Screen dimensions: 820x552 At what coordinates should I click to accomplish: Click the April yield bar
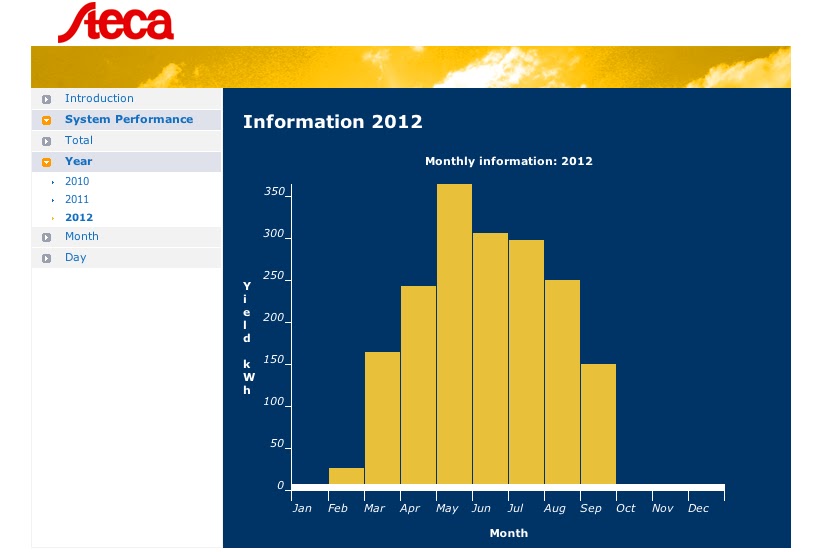pos(418,385)
